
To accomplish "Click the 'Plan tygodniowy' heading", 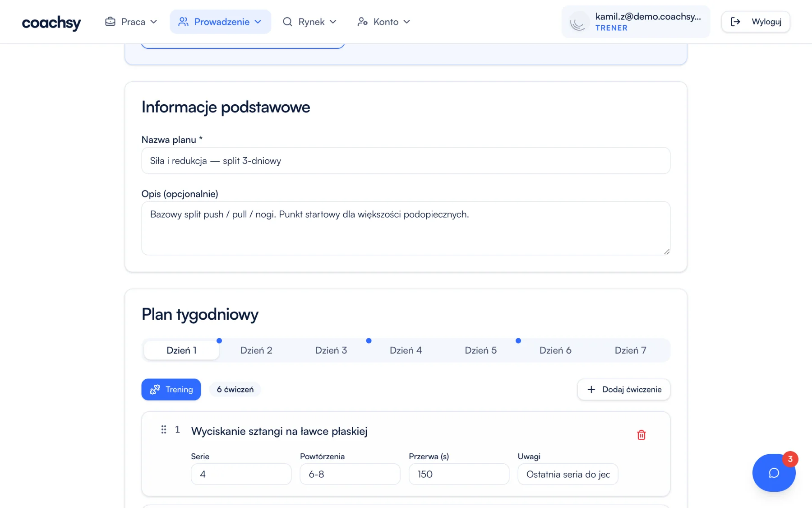I will 200,315.
